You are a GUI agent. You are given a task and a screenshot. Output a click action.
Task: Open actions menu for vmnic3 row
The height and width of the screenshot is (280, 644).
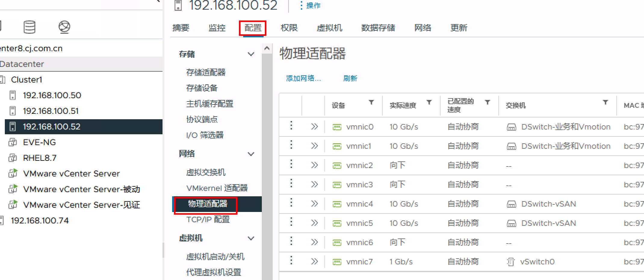291,183
